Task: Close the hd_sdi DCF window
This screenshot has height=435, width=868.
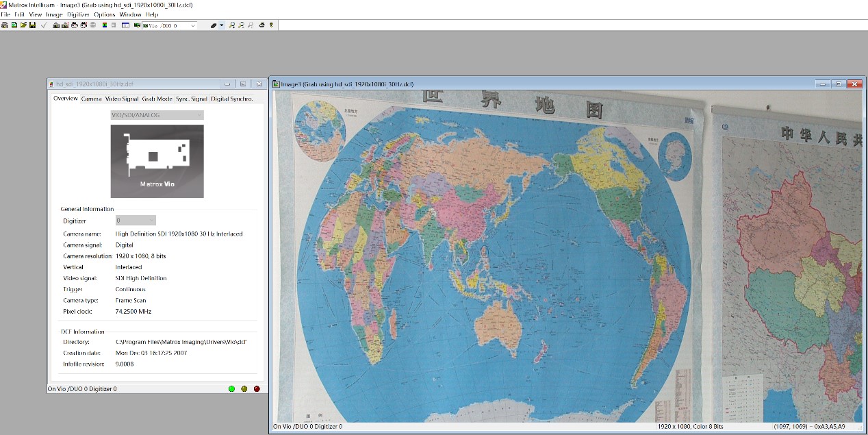Action: (x=259, y=84)
